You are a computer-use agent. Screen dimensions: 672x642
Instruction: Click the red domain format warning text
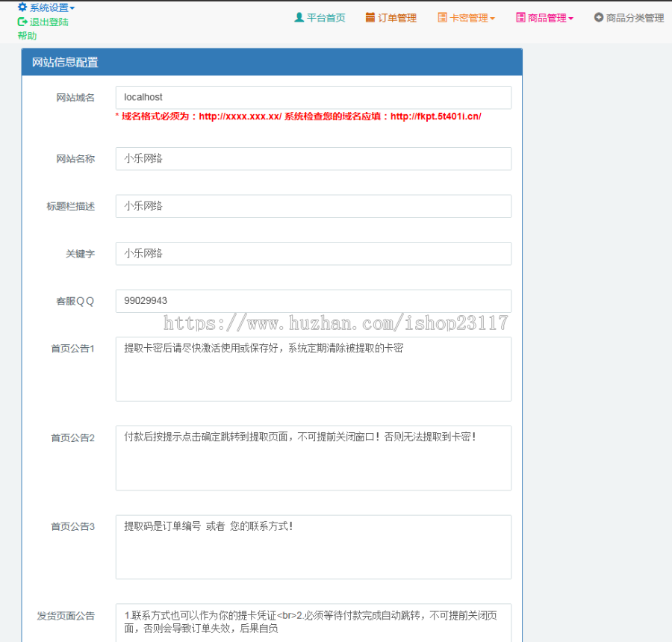[x=299, y=116]
